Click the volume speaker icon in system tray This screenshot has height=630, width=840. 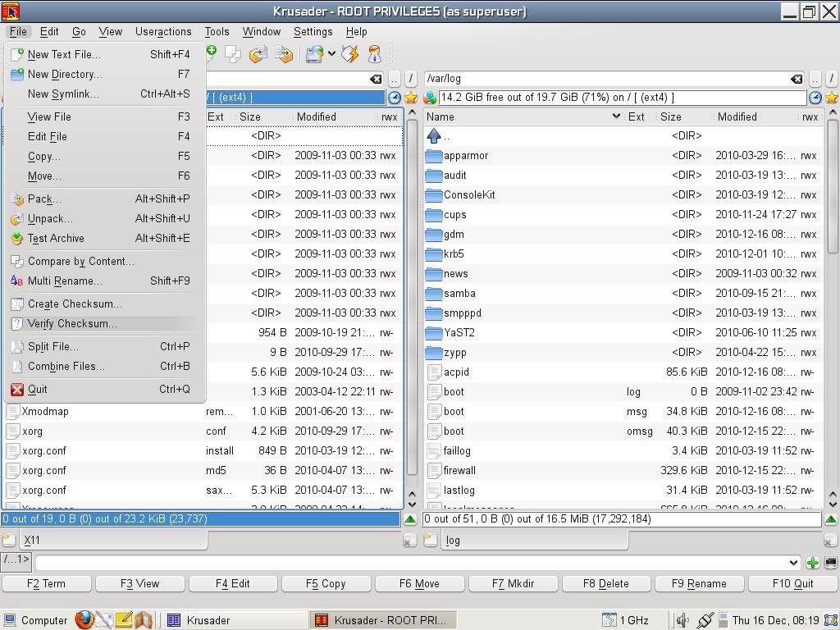[682, 620]
